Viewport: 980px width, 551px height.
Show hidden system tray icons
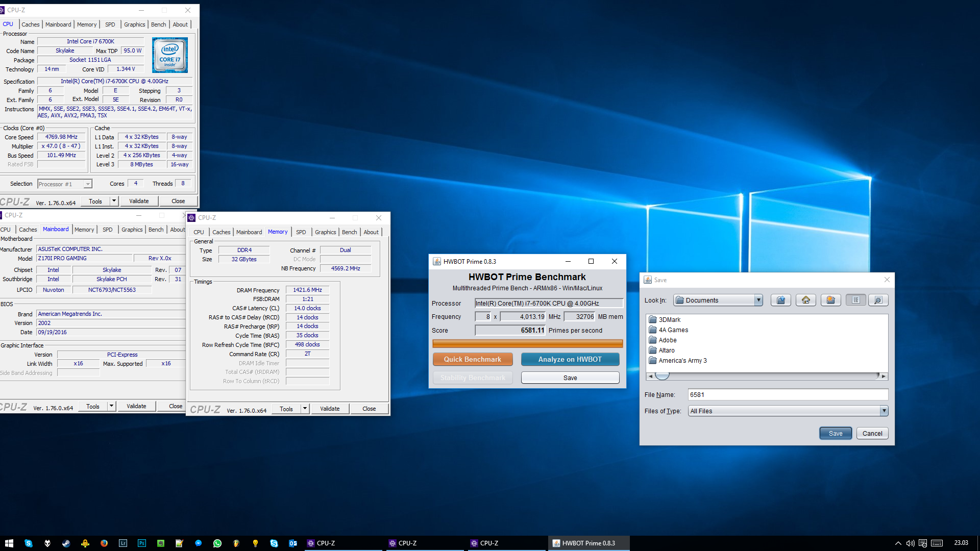(898, 543)
